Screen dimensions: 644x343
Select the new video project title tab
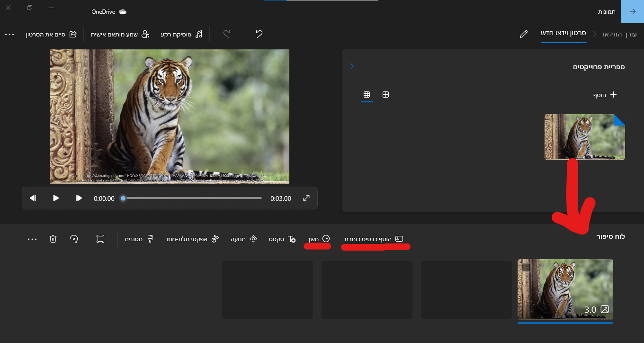tap(563, 34)
